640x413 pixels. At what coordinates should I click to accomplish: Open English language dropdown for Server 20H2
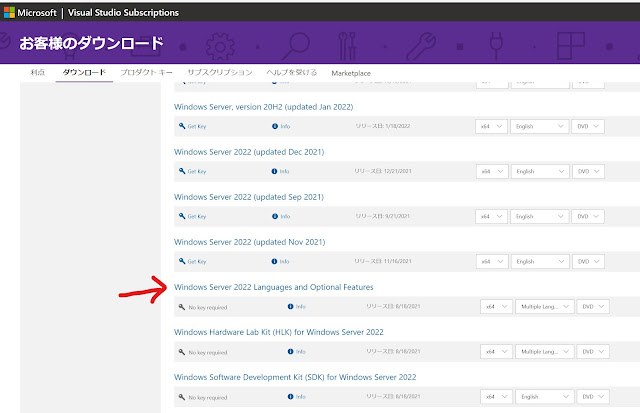pyautogui.click(x=540, y=127)
